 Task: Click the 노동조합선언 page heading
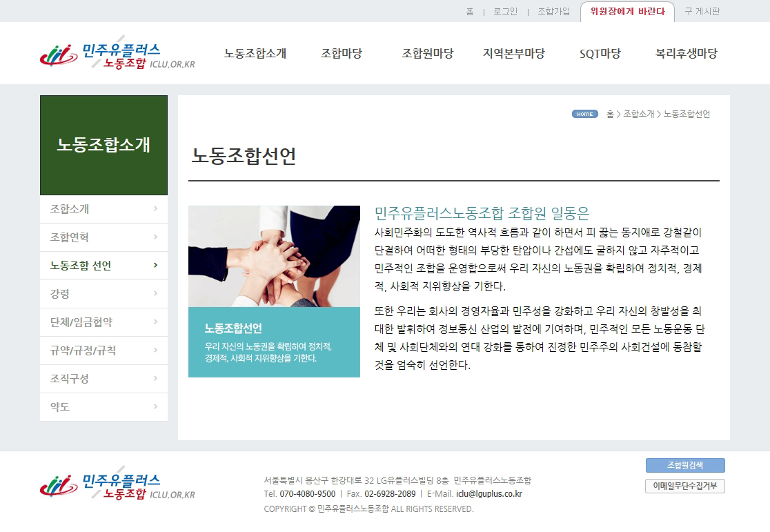(x=244, y=156)
